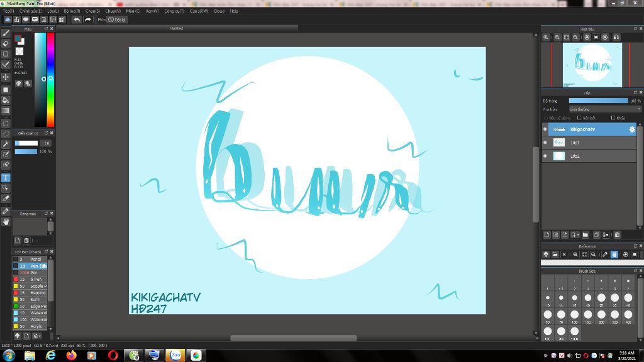The height and width of the screenshot is (362, 644).
Task: Select the Eraser tool
Action: 6,43
